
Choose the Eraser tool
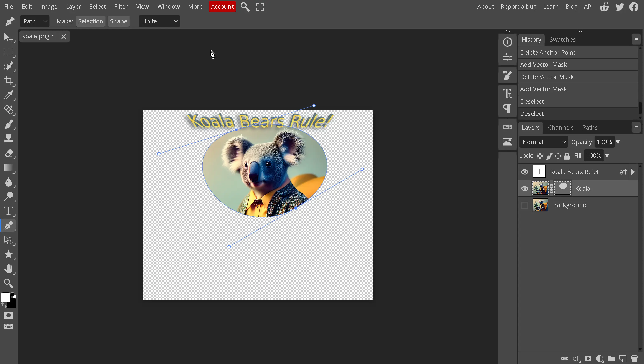tap(8, 153)
